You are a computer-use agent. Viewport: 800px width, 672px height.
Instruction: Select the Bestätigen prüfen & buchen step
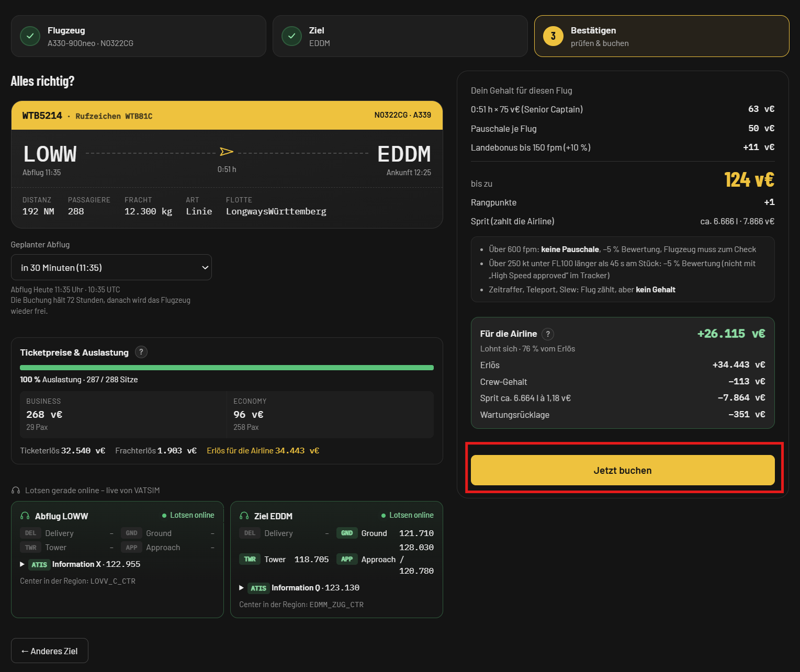pyautogui.click(x=662, y=36)
